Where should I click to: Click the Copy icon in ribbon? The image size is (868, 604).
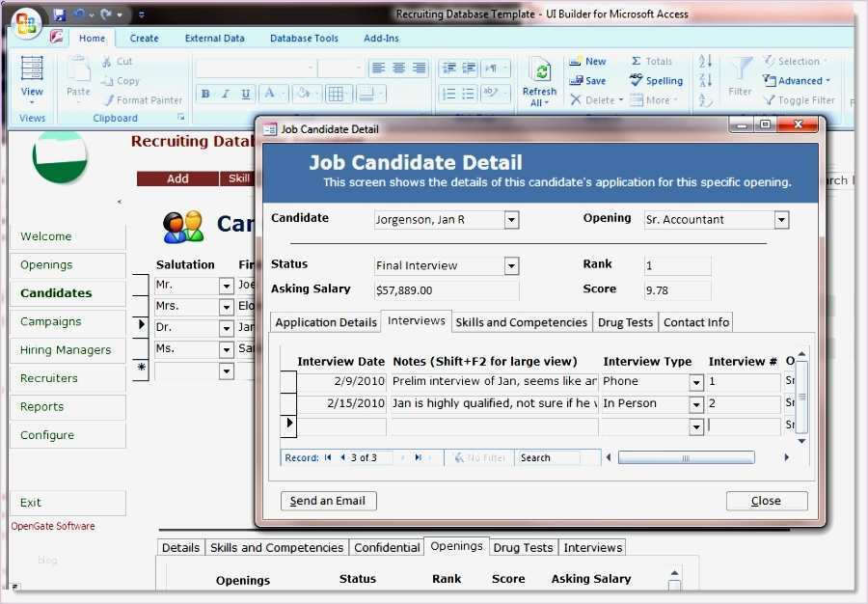coord(107,81)
